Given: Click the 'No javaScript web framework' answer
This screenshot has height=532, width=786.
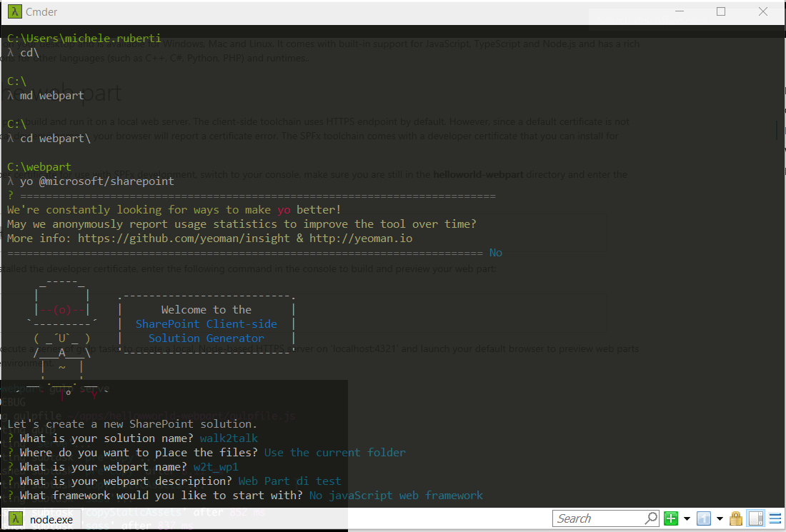Looking at the screenshot, I should pos(396,496).
